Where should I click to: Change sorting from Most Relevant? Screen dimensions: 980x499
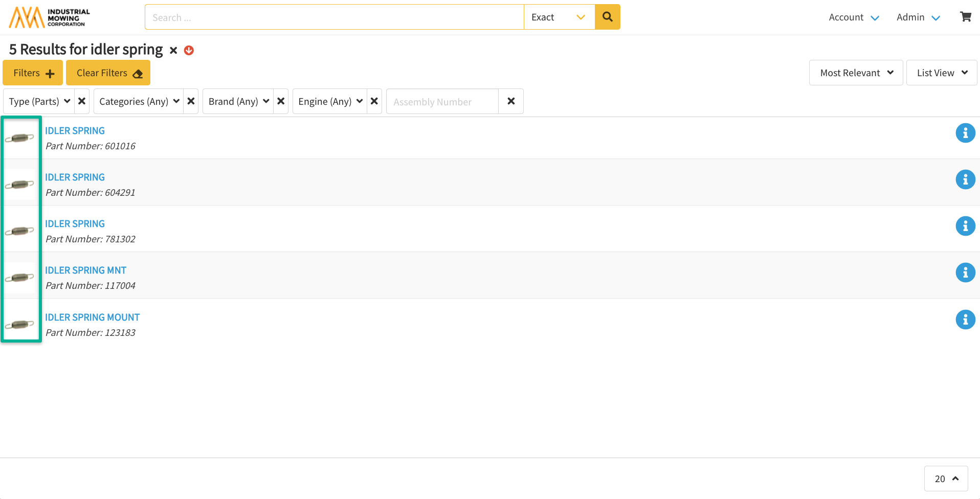[x=856, y=73]
